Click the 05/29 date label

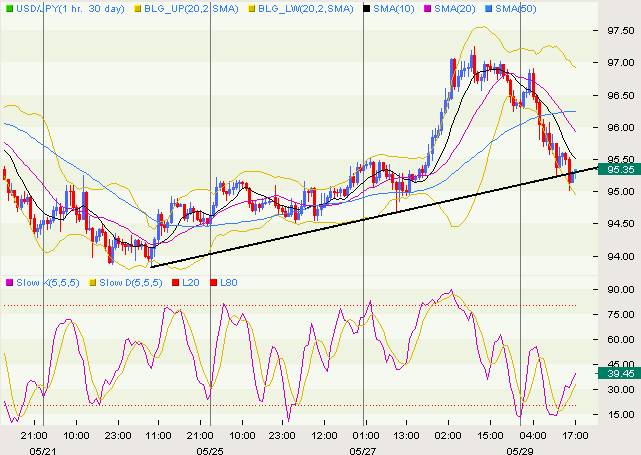tap(520, 451)
